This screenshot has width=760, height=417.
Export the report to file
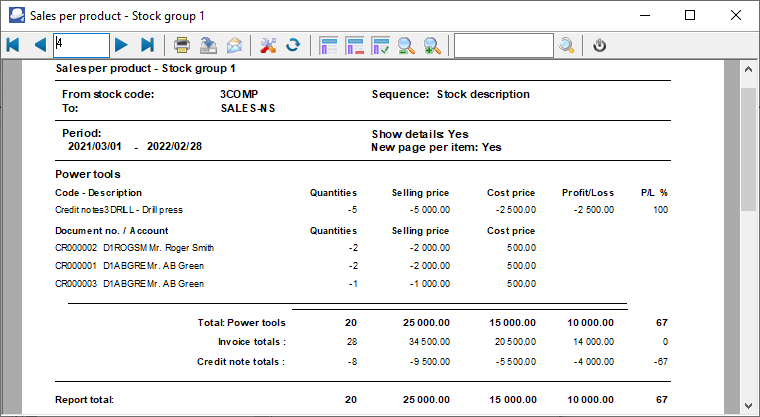coord(208,45)
